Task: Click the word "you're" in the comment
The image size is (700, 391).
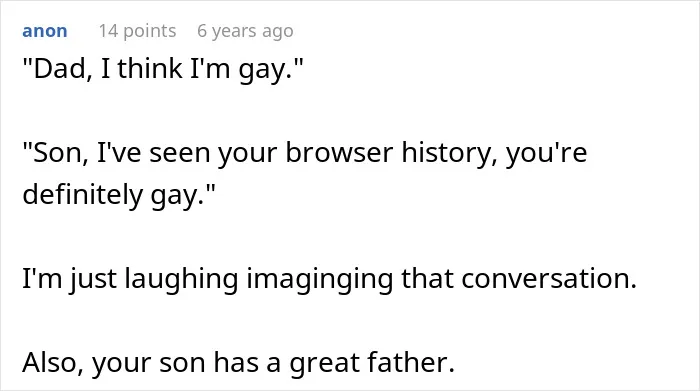Action: (x=546, y=154)
